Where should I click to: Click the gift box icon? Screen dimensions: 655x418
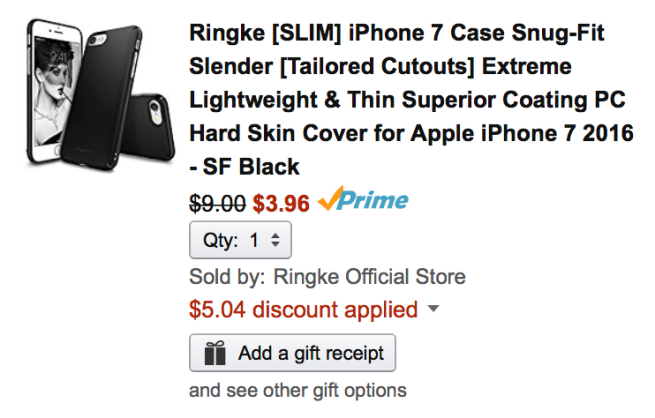(x=211, y=353)
